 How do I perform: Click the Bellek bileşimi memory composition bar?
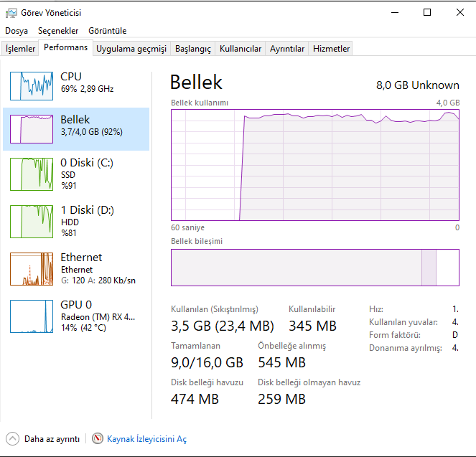tap(314, 267)
